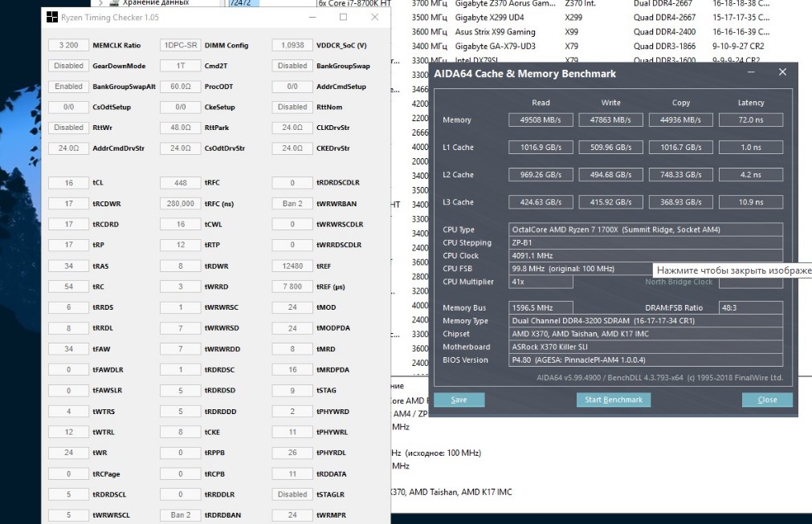Click the tCKE value 8

(x=180, y=432)
